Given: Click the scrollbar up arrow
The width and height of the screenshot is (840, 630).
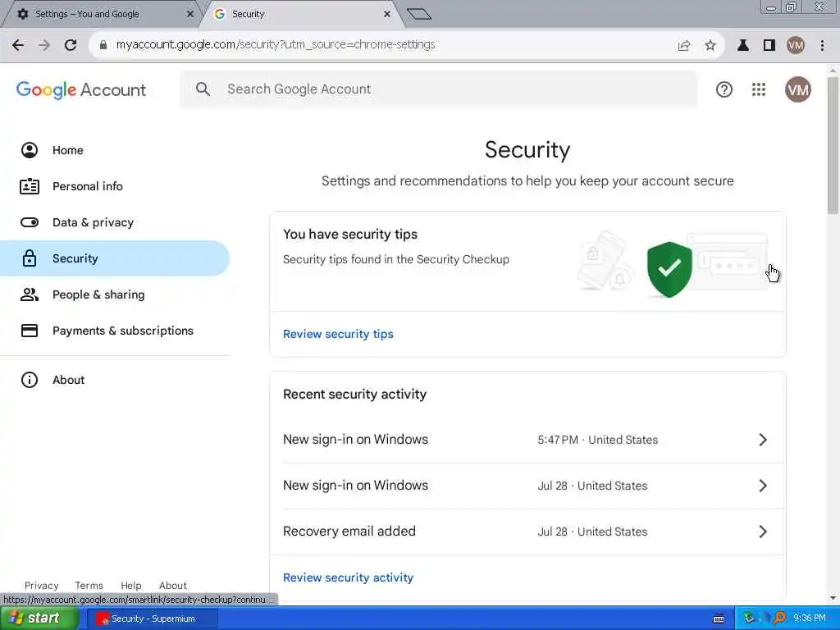Looking at the screenshot, I should pyautogui.click(x=833, y=71).
